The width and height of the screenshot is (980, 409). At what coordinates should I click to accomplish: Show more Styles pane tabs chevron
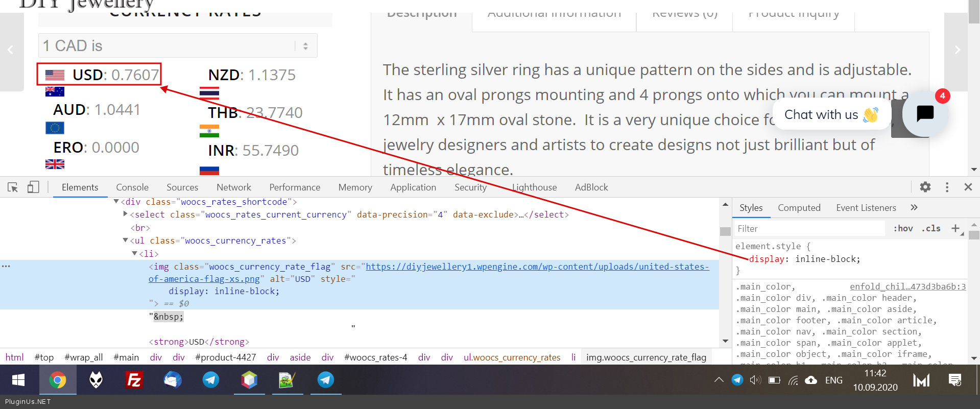[914, 207]
